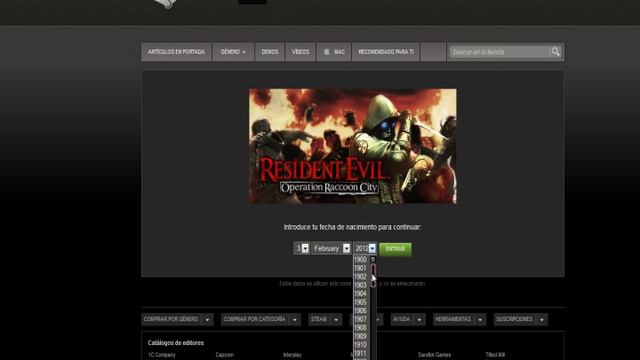The height and width of the screenshot is (360, 640).
Task: Open the Tilted Mill publisher link
Action: coord(495,355)
